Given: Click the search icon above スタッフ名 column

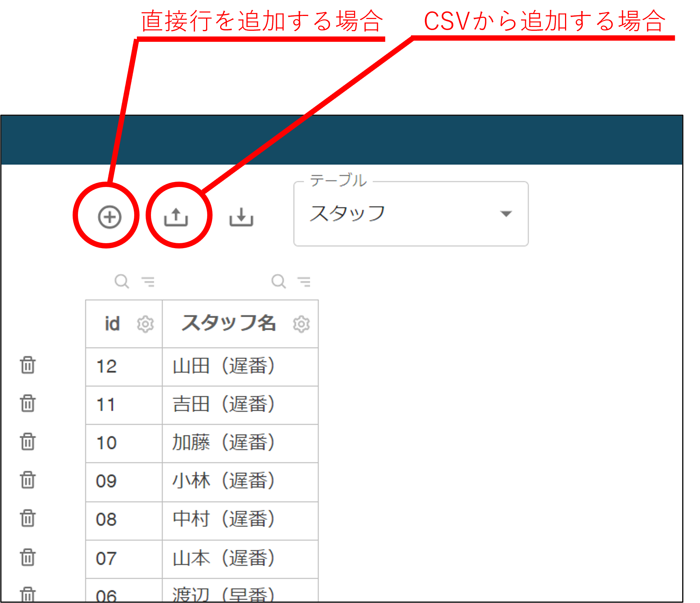Looking at the screenshot, I should pyautogui.click(x=279, y=282).
